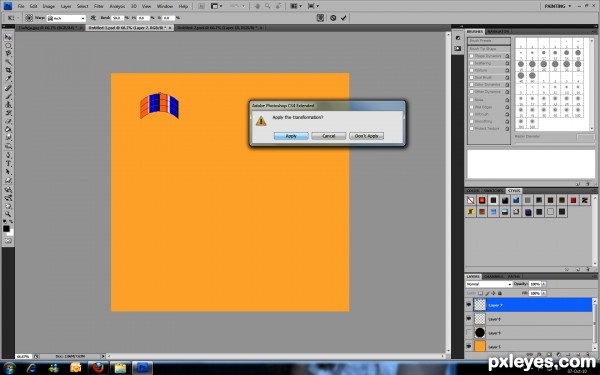Viewport: 600px width, 375px height.
Task: Select the Move tool in the toolbox
Action: pyautogui.click(x=8, y=37)
